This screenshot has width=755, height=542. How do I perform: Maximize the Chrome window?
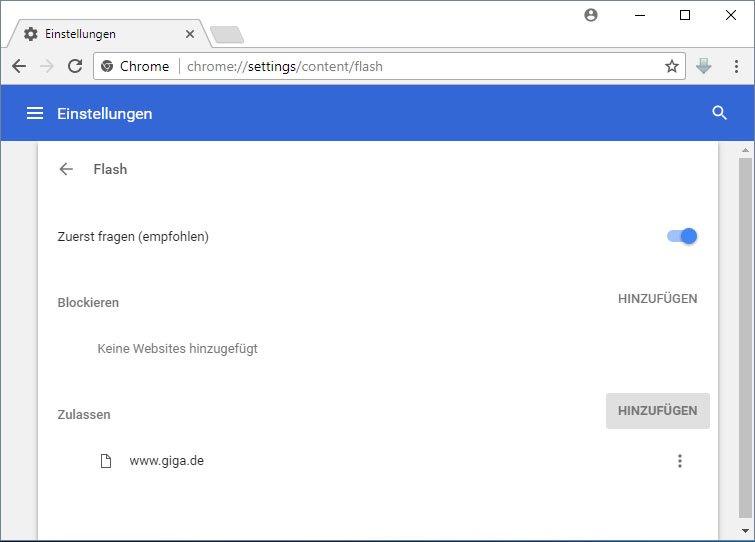point(685,15)
